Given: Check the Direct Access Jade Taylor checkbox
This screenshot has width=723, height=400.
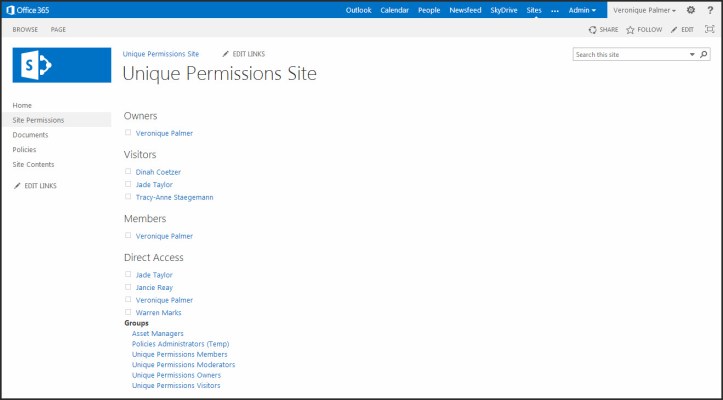Looking at the screenshot, I should click(x=128, y=274).
